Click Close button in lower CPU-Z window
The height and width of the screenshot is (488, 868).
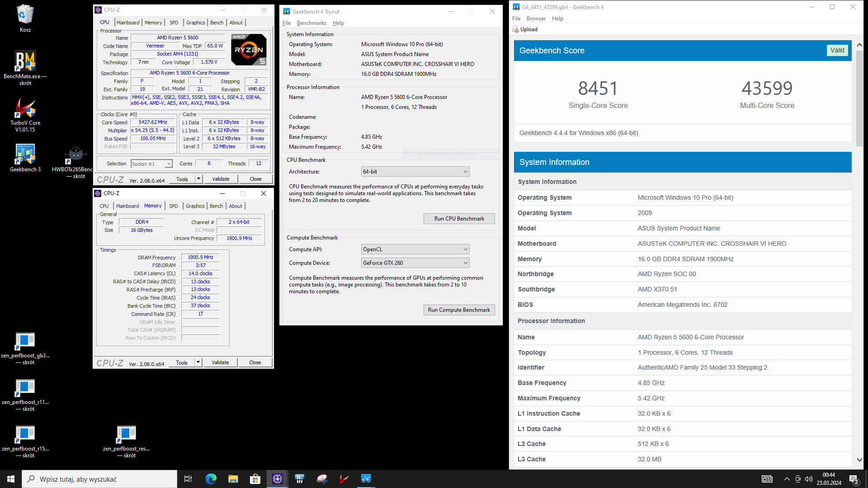coord(255,362)
